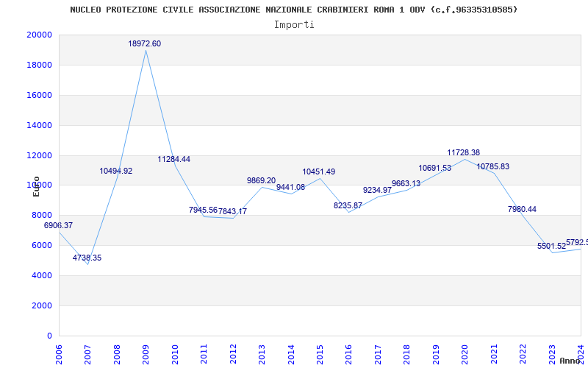
Task: Click the data label 10691.53
Action: (435, 169)
